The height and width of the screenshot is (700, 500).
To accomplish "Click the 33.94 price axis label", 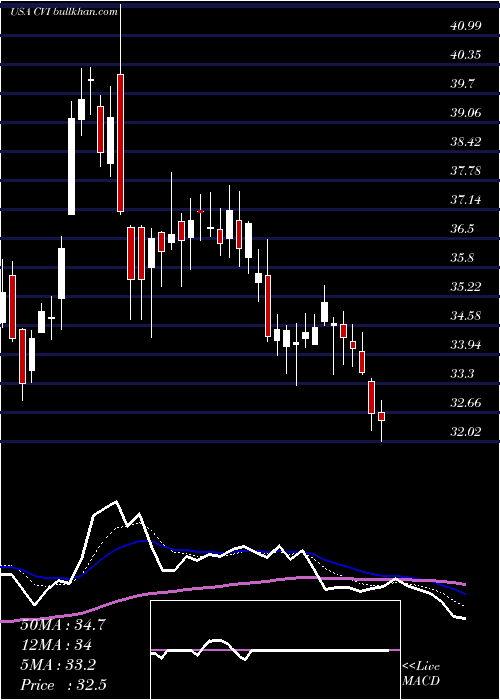I will coord(466,345).
